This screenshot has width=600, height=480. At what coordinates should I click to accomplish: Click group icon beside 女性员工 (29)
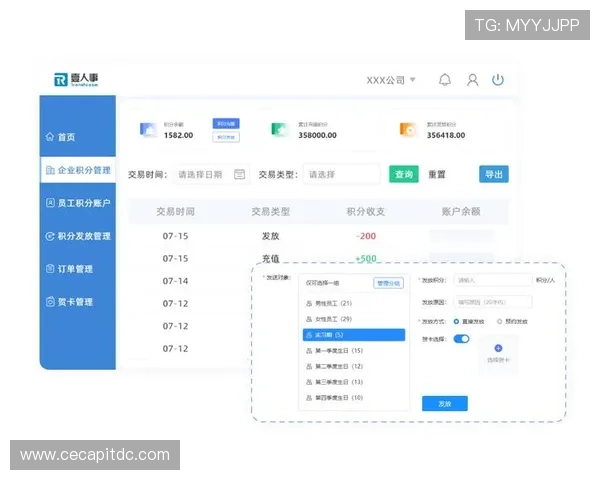pyautogui.click(x=309, y=319)
